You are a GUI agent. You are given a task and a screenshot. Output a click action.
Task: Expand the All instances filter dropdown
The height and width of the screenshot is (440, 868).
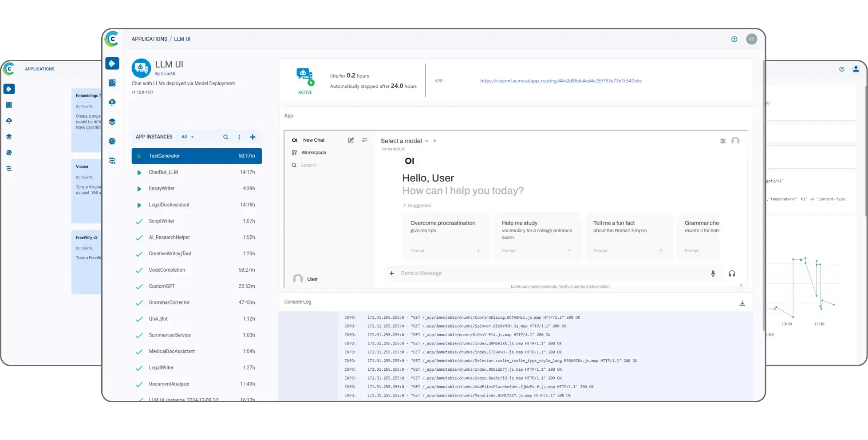click(188, 137)
